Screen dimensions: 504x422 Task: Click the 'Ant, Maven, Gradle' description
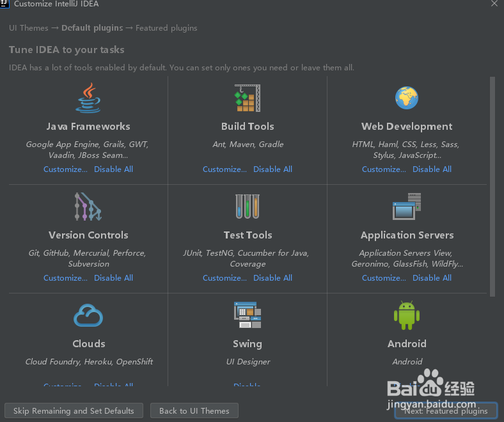248,145
